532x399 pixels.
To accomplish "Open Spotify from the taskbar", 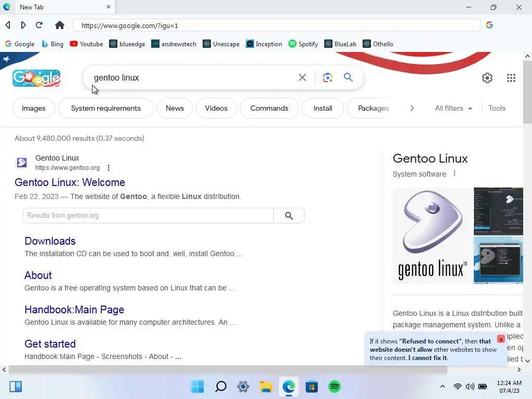I will pos(335,387).
